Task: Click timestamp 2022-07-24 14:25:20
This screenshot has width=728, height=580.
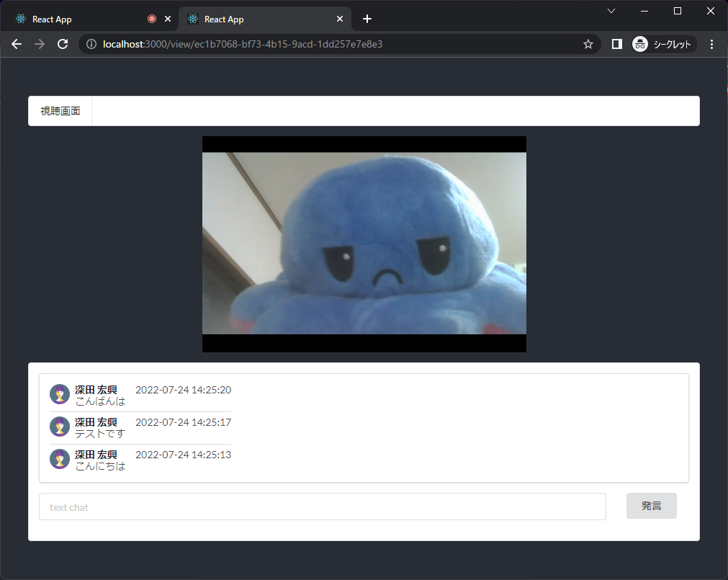Action: pos(184,390)
